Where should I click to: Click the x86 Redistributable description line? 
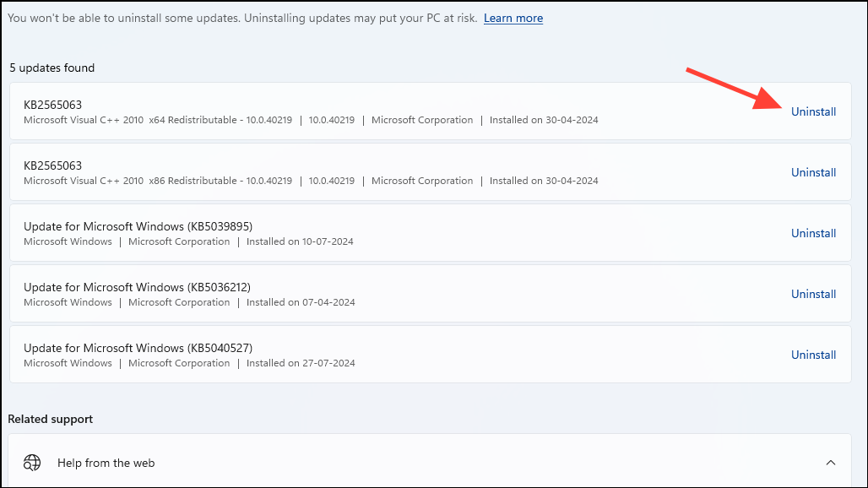(311, 181)
